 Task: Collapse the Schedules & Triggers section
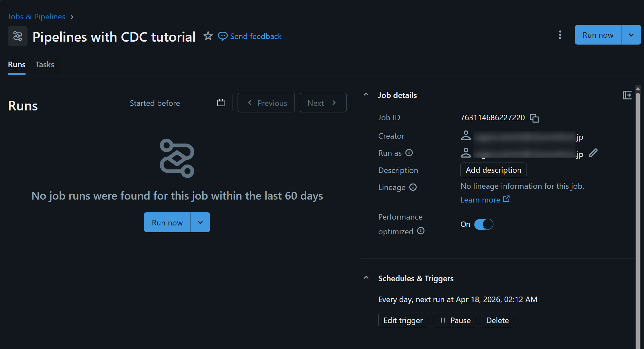click(x=366, y=278)
